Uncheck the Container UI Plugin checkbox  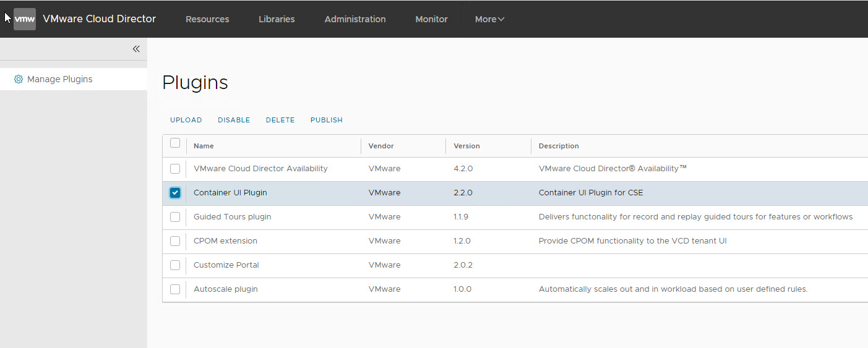(175, 193)
